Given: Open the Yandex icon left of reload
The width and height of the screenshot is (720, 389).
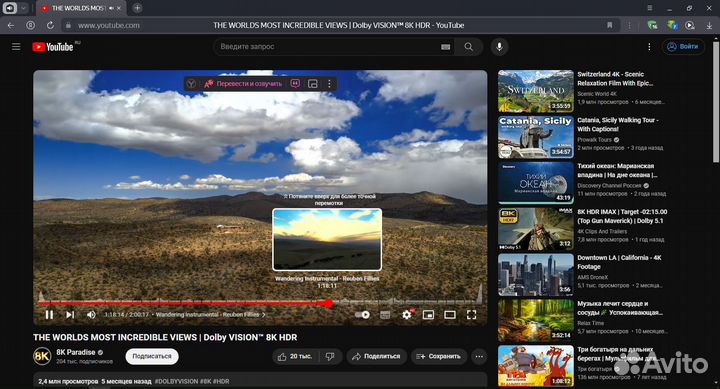Looking at the screenshot, I should [30, 25].
